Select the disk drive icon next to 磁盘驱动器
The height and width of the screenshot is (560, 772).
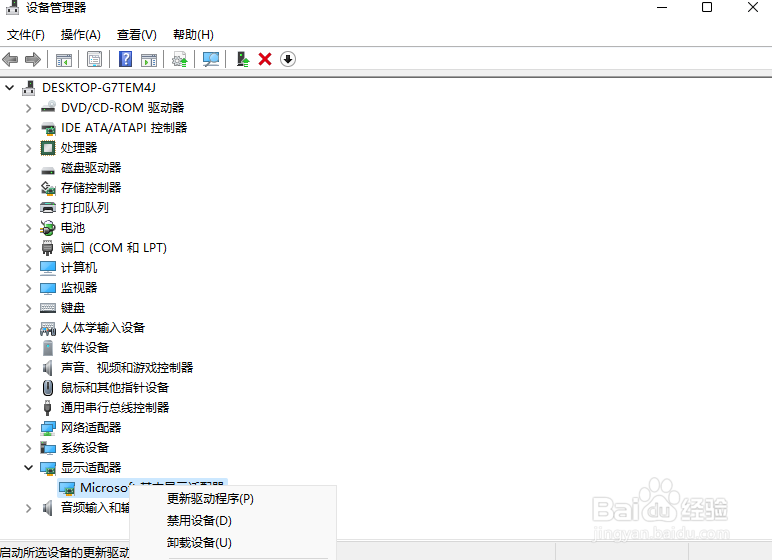point(48,169)
